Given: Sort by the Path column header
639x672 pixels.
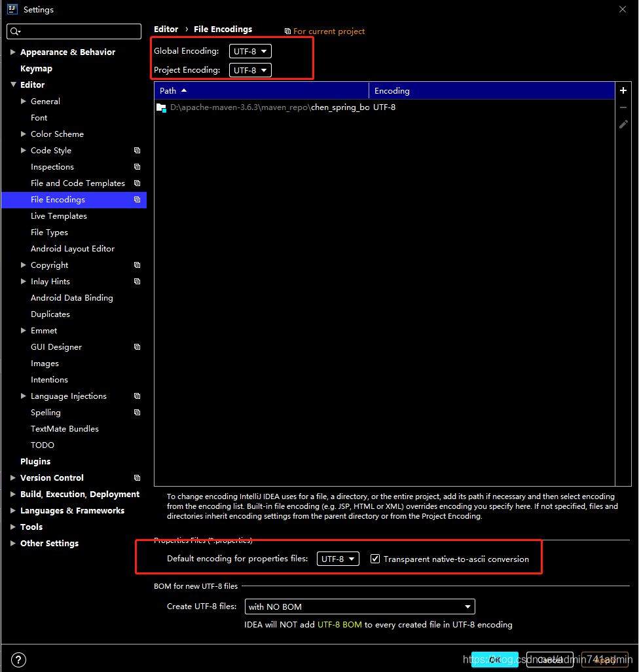Looking at the screenshot, I should (261, 90).
